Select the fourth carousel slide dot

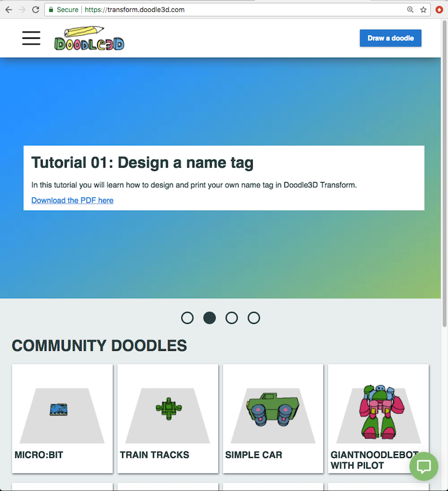coord(254,318)
